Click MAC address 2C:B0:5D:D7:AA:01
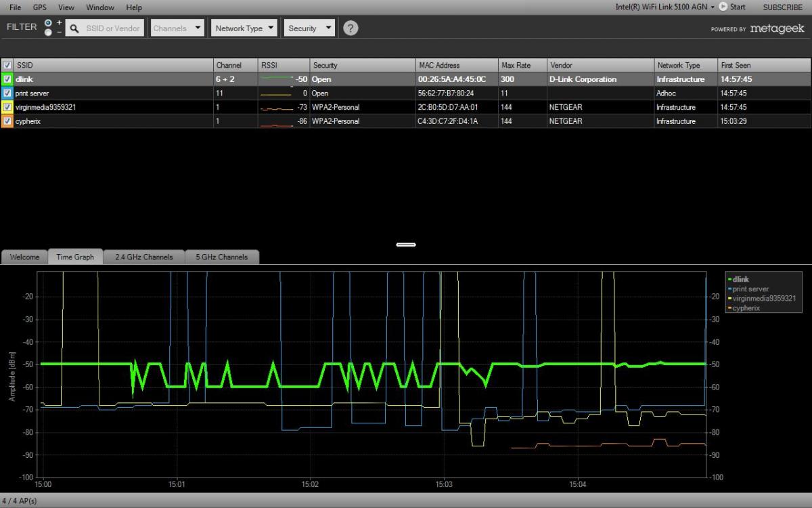Viewport: 812px width, 508px height. (x=447, y=107)
